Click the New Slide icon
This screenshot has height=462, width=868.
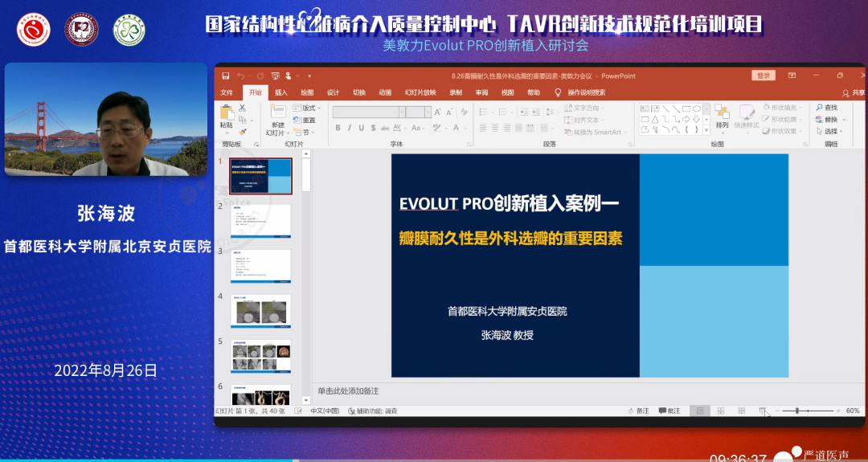[x=278, y=111]
